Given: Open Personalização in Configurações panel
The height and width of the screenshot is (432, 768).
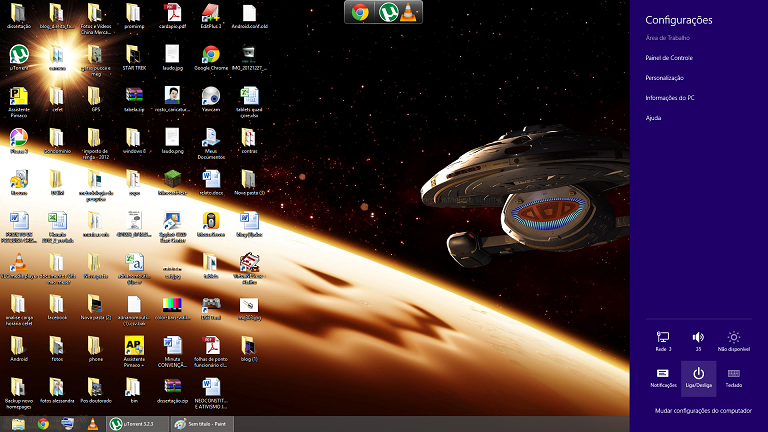Looking at the screenshot, I should 664,78.
